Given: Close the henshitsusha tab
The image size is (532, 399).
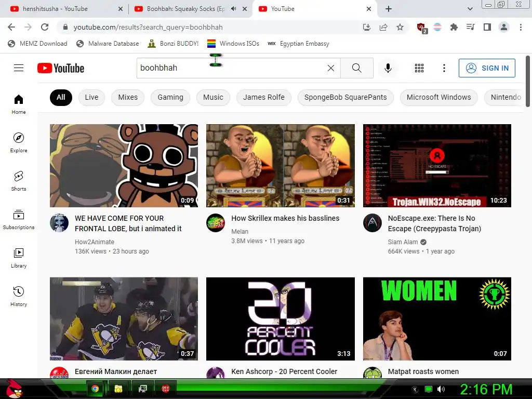Looking at the screenshot, I should coord(121,9).
